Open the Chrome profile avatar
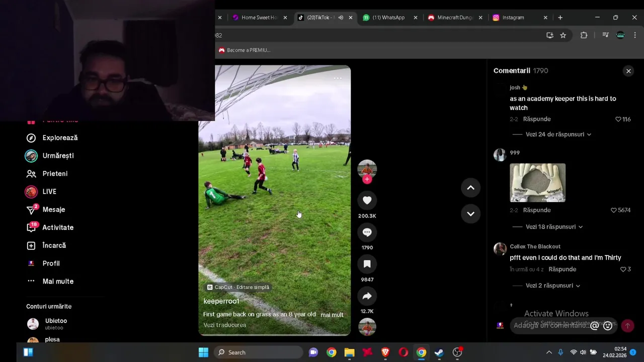 point(620,35)
